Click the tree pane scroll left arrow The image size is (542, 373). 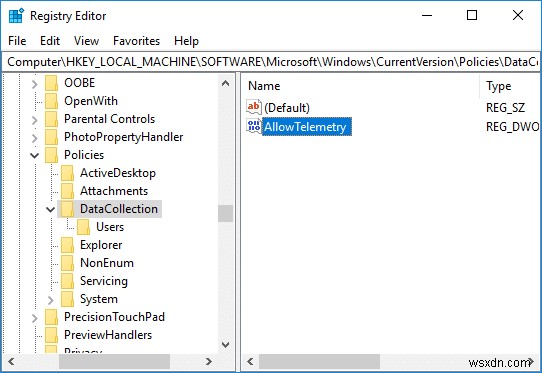pos(11,362)
